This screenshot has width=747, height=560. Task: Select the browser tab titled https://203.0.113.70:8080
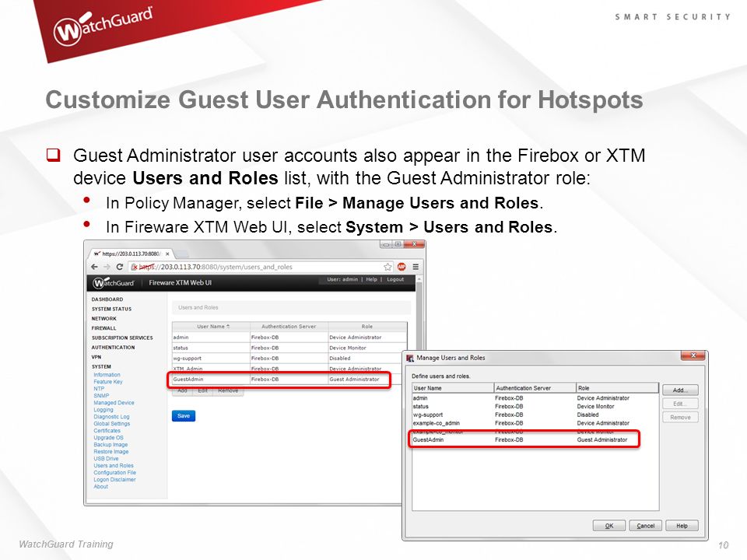pyautogui.click(x=131, y=254)
